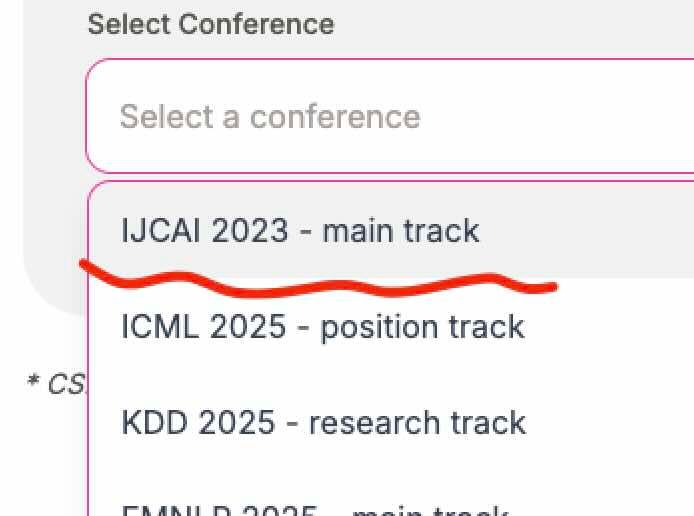694x516 pixels.
Task: Click the red hand-drawn underline annotation
Action: coord(320,284)
